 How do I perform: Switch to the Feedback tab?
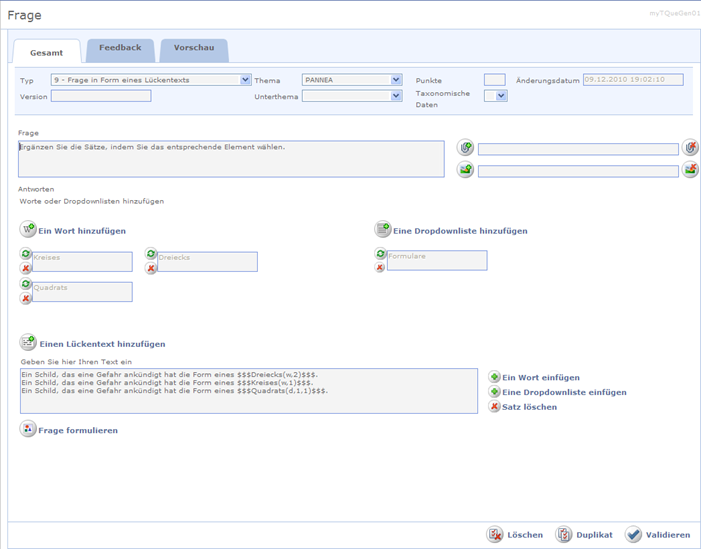[120, 48]
